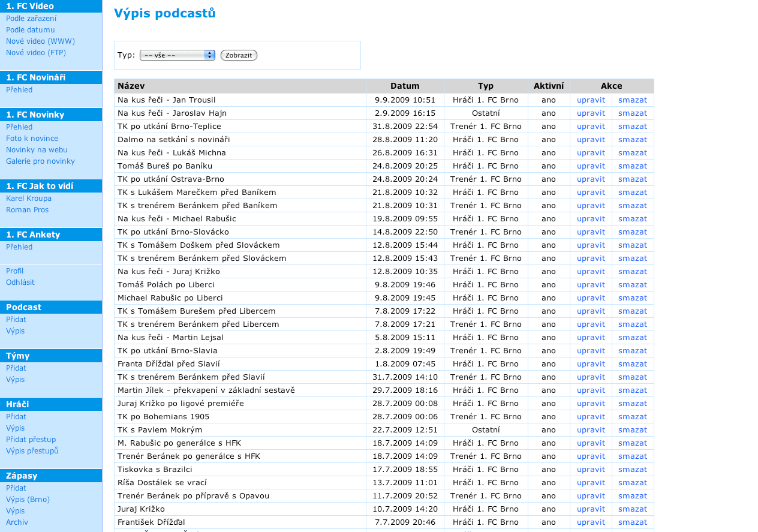This screenshot has height=532, width=758.
Task: Click Výpis under Podcast
Action: (x=16, y=331)
